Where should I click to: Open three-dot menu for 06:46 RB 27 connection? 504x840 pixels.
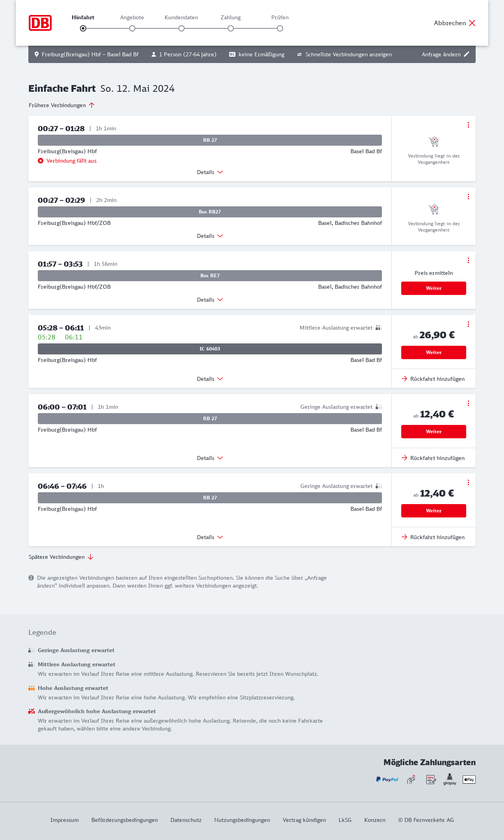[x=468, y=482]
